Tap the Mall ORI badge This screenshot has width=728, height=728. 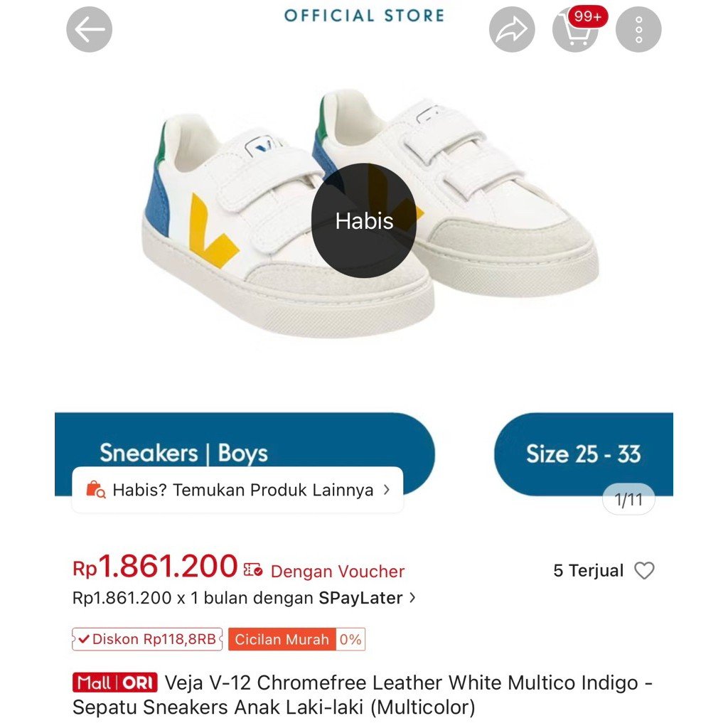point(114,683)
